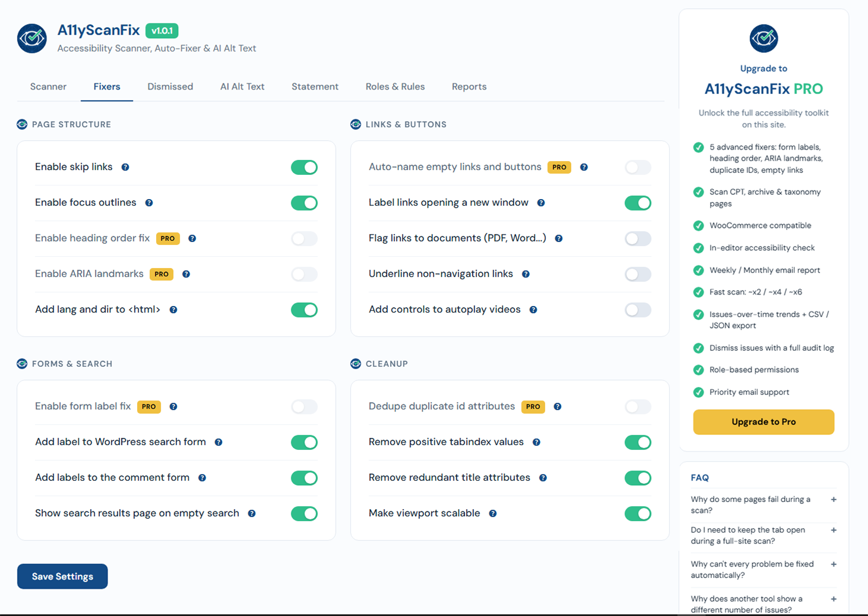Show help for Flag links to documents
Viewport: 868px width, 616px height.
(559, 238)
